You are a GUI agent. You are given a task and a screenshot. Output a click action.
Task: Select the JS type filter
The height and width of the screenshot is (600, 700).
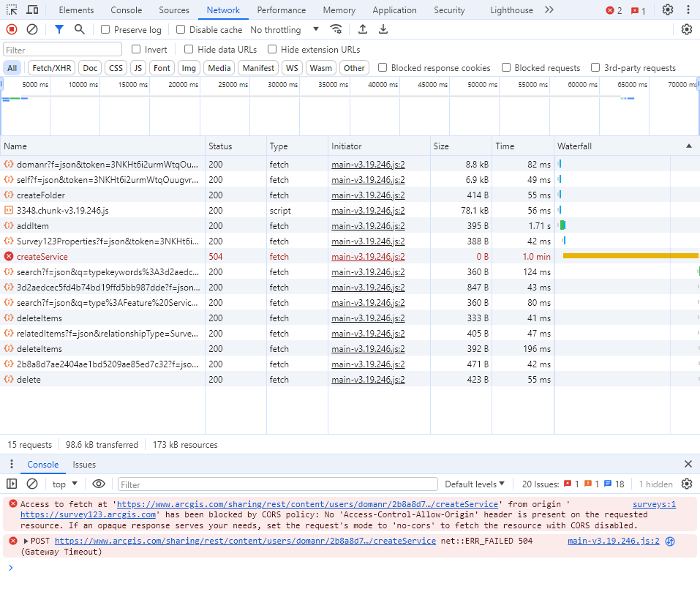138,68
